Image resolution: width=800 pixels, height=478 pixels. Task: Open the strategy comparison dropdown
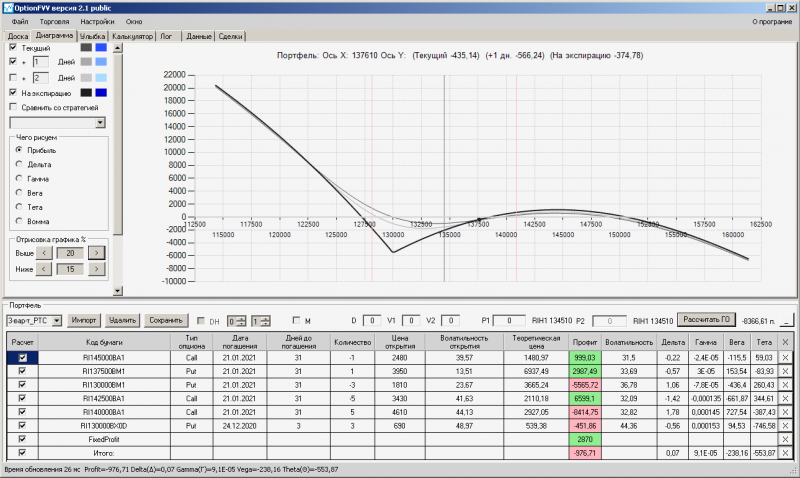(100, 122)
